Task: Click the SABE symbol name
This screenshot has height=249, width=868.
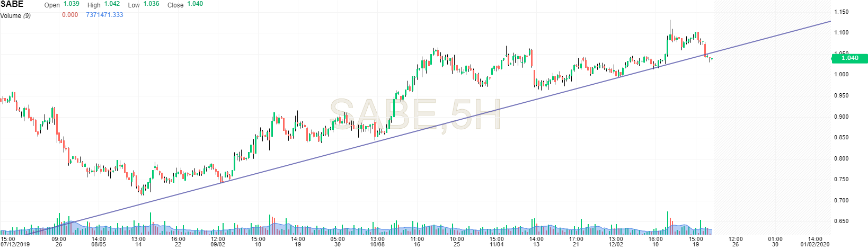Action: 12,4
